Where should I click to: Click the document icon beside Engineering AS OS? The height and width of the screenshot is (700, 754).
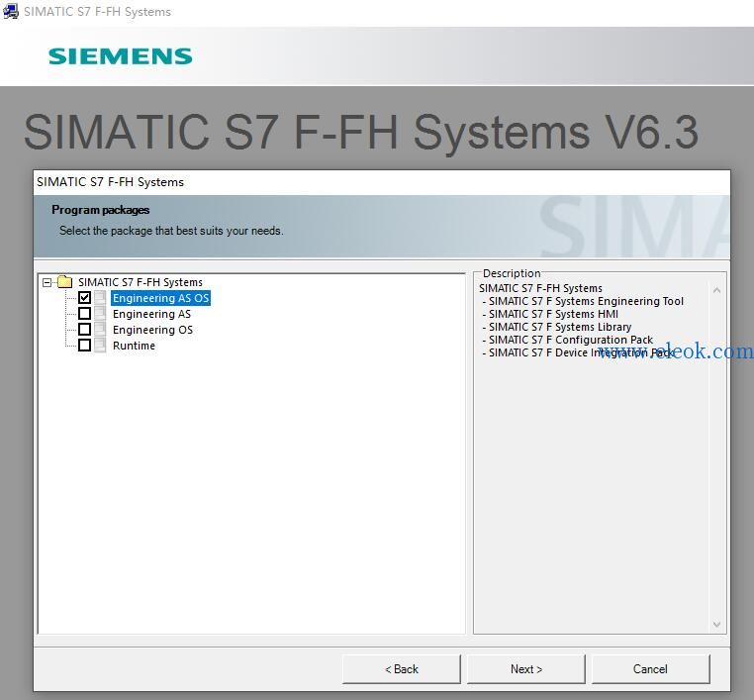tap(100, 298)
